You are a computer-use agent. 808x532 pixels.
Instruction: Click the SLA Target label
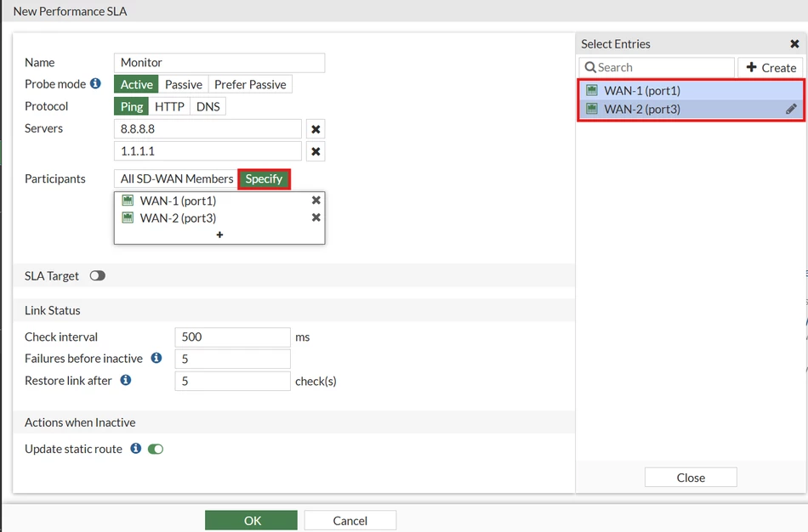coord(52,276)
